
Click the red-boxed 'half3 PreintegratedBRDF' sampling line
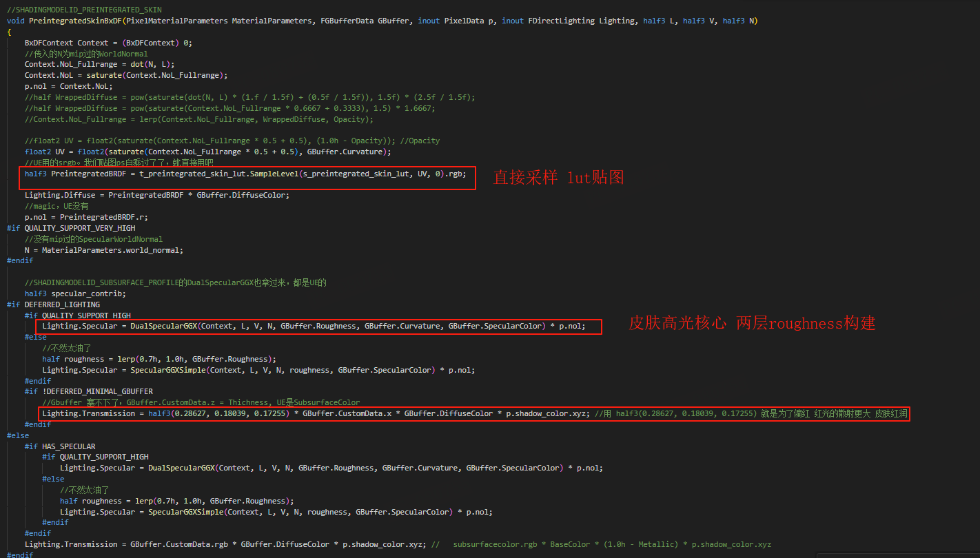coord(245,174)
